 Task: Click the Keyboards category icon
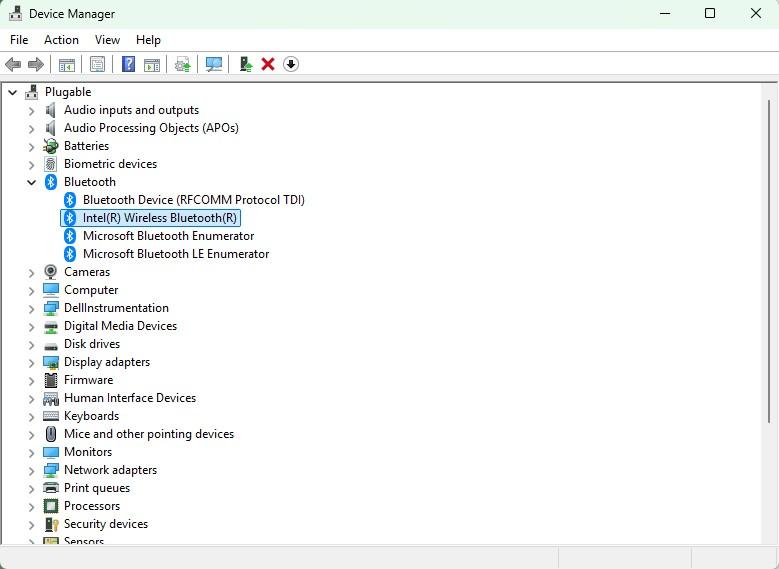point(51,416)
